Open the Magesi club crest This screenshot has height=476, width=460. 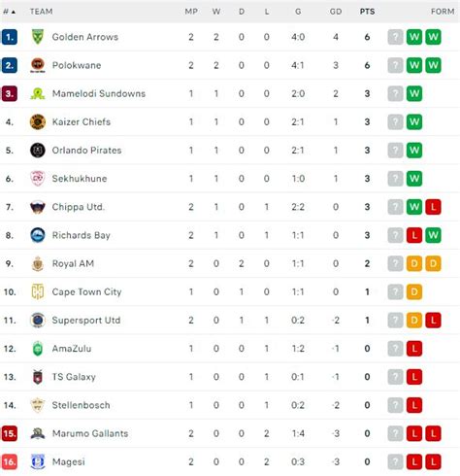(x=38, y=461)
